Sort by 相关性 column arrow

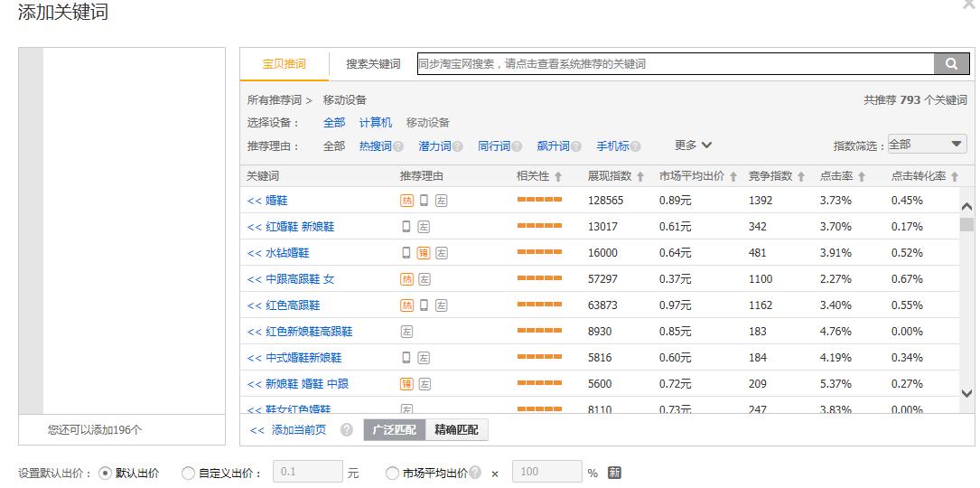click(x=558, y=177)
